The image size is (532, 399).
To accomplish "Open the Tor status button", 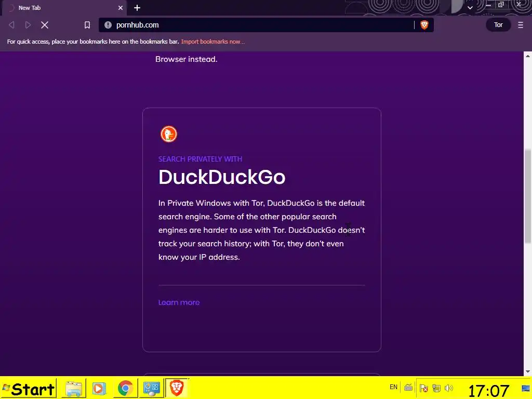I will (x=498, y=25).
